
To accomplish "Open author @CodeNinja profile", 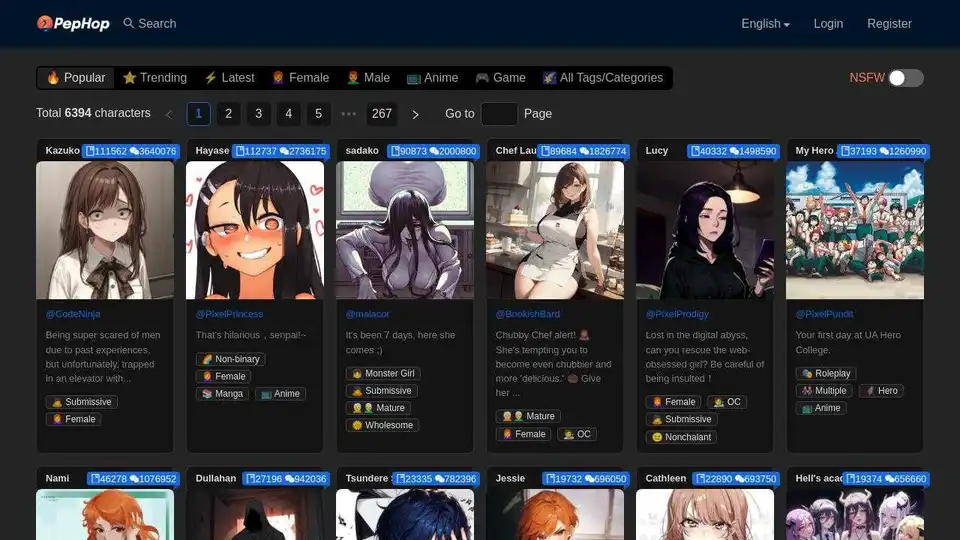I will (73, 314).
